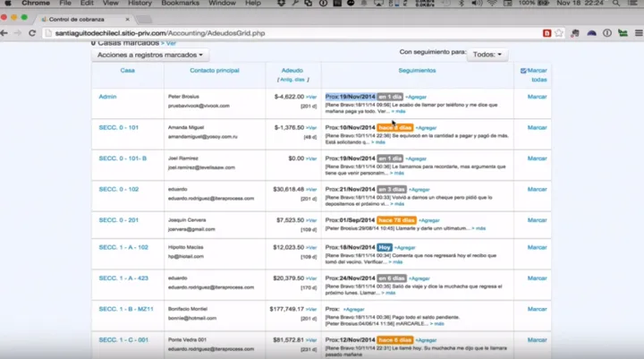Click the gray 'en 3 días' badge
644x359 pixels.
(391, 189)
